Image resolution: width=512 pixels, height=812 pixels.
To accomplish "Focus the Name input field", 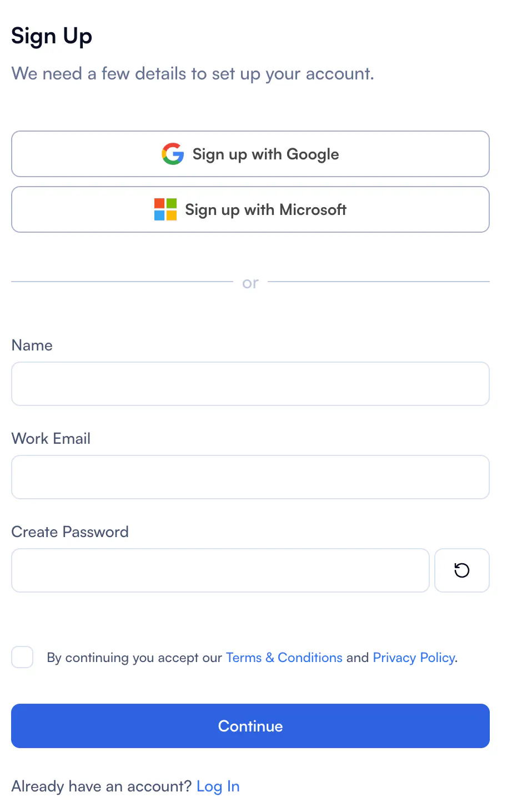I will coord(250,384).
